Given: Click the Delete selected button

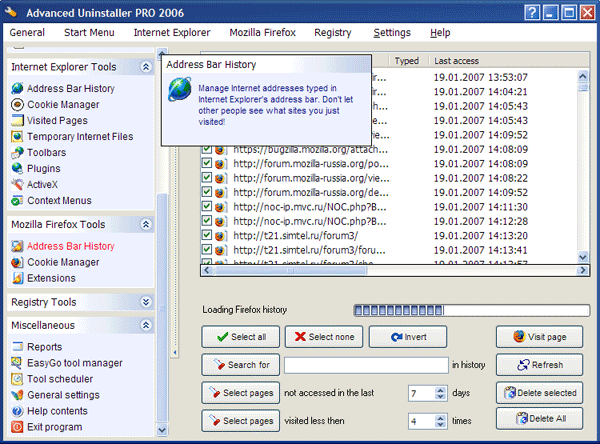Looking at the screenshot, I should click(x=540, y=393).
